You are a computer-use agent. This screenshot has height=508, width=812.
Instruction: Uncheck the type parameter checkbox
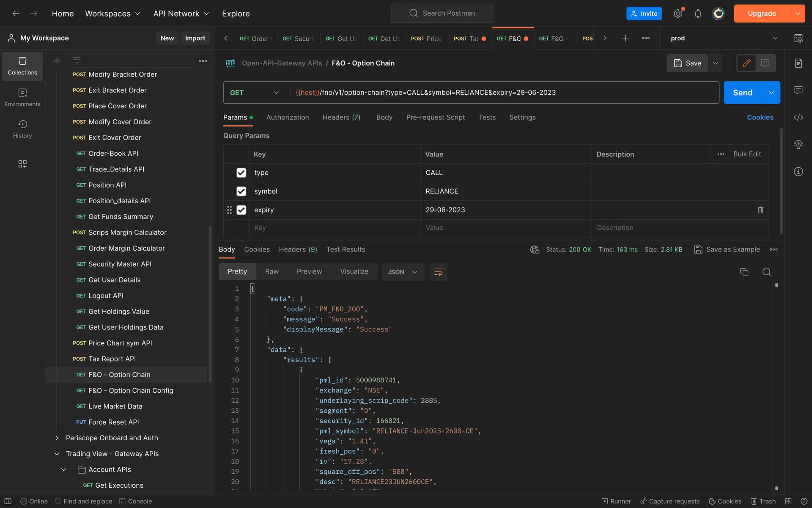[241, 173]
